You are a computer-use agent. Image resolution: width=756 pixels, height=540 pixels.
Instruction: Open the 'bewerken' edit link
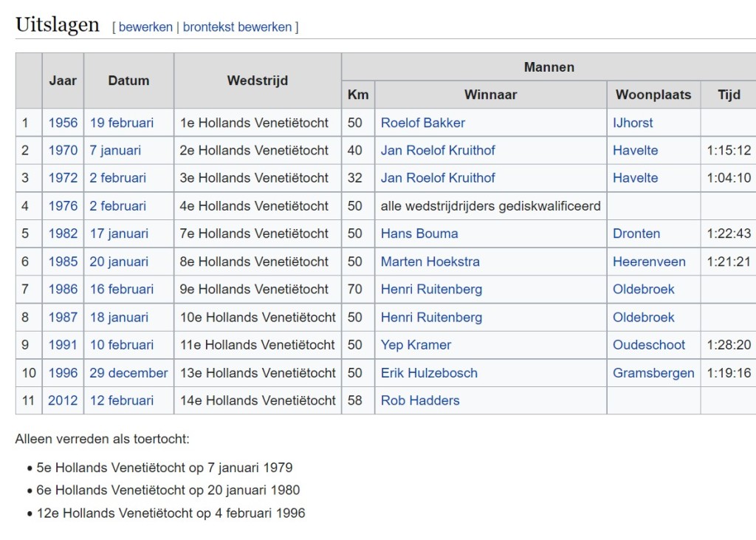[x=145, y=27]
